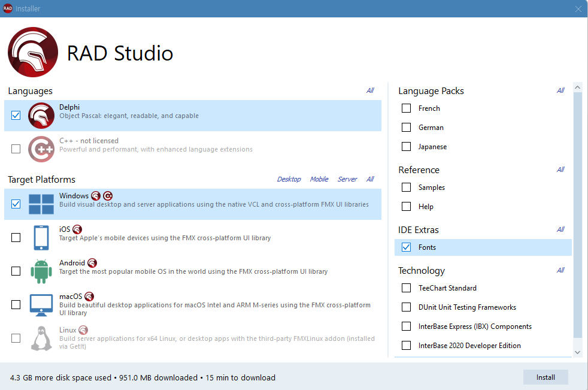
Task: Check DUnit Unit Testing Frameworks
Action: point(406,307)
